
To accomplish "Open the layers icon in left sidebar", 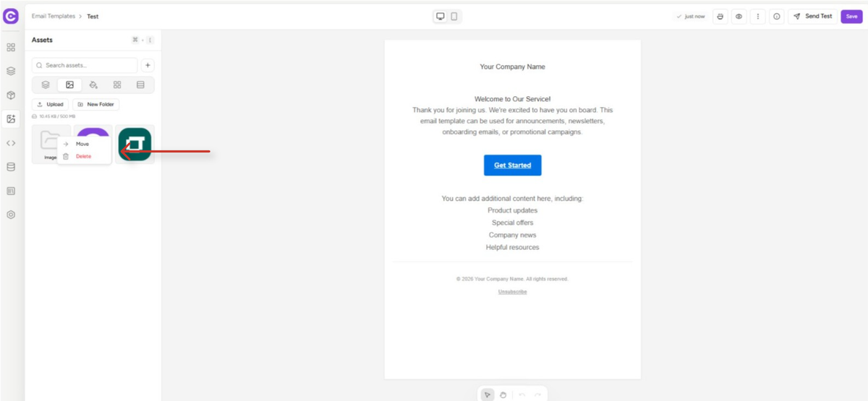I will pyautogui.click(x=11, y=72).
